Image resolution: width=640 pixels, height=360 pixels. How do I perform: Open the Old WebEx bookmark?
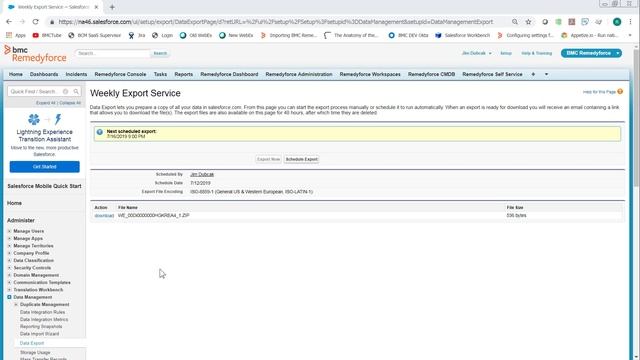click(x=196, y=36)
